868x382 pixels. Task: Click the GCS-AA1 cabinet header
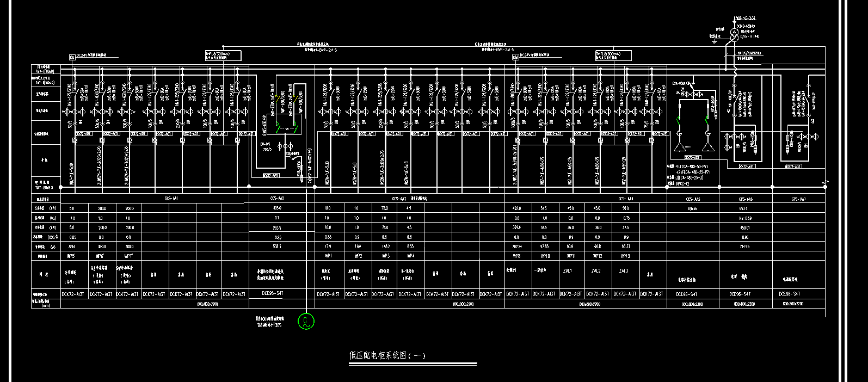(171, 199)
